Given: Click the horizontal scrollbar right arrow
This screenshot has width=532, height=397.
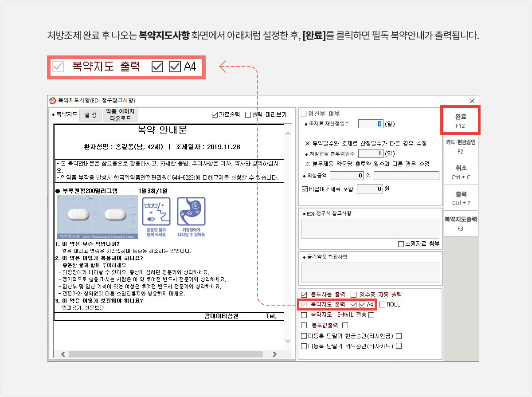Looking at the screenshot, I should 274,354.
